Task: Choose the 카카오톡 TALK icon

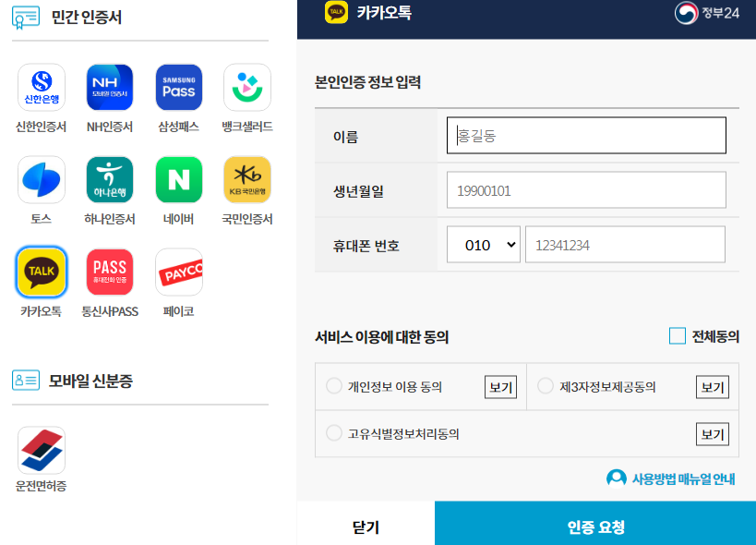Action: [x=42, y=272]
